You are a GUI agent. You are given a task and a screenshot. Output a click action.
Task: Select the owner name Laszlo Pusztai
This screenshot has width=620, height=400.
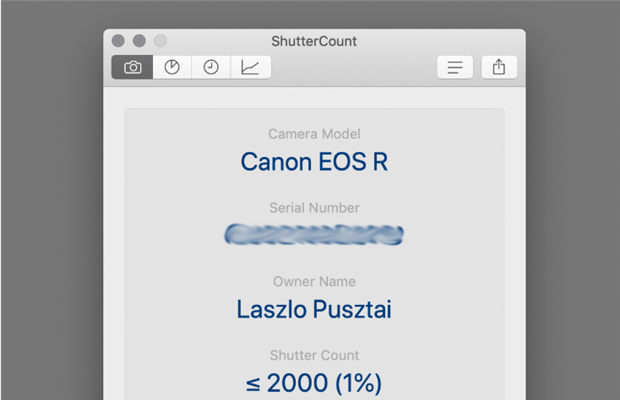[x=314, y=309]
